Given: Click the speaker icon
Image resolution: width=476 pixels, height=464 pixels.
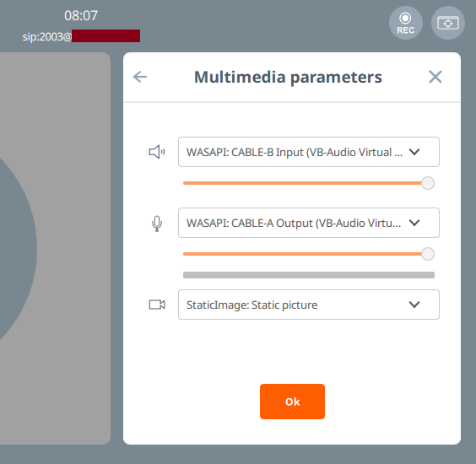Looking at the screenshot, I should click(x=157, y=152).
